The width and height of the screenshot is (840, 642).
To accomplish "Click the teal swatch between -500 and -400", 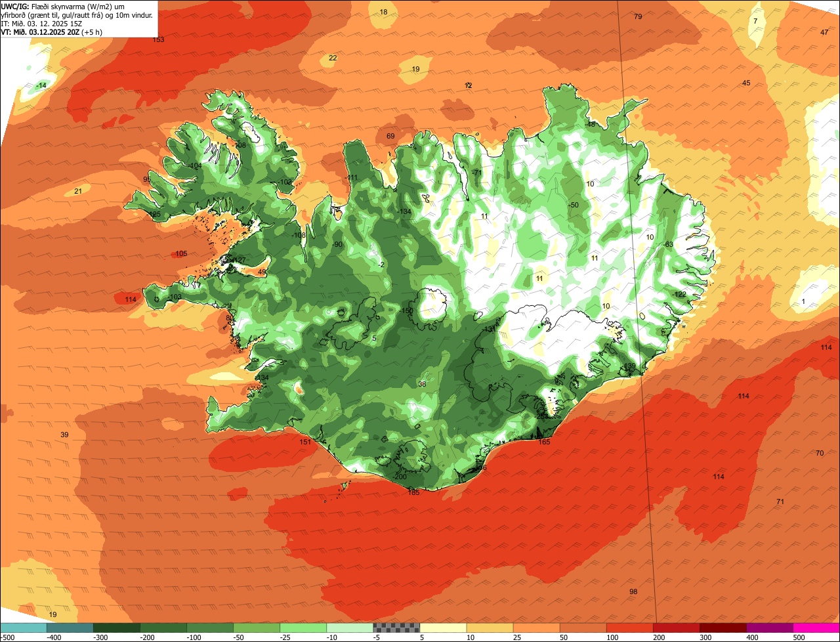I will [24, 628].
